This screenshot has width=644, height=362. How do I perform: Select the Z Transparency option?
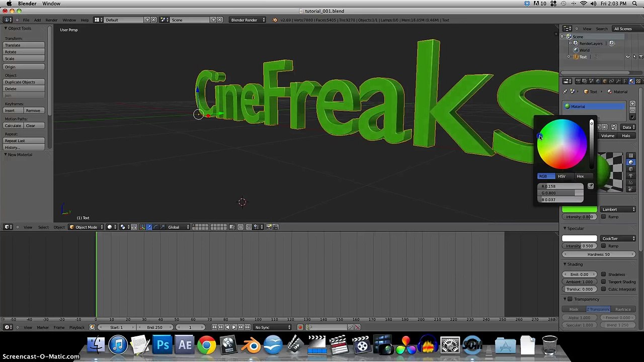[598, 309]
